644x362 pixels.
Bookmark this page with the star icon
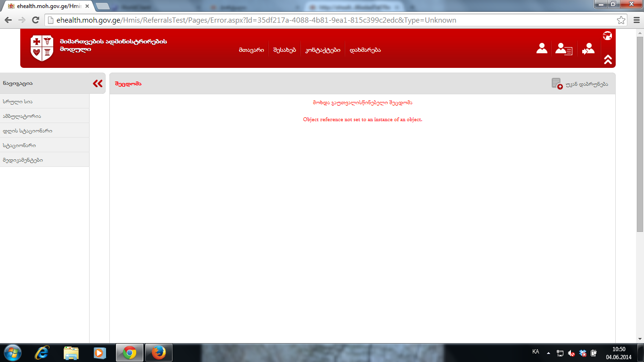click(x=621, y=20)
